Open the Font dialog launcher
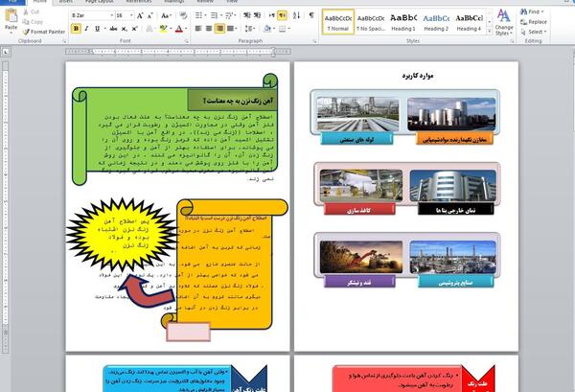The height and width of the screenshot is (392, 575). click(187, 41)
